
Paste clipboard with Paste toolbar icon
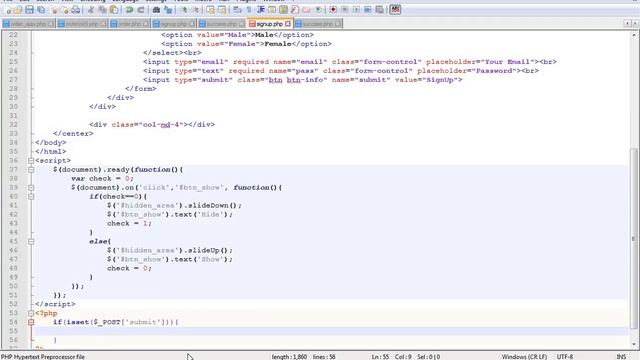pos(114,10)
